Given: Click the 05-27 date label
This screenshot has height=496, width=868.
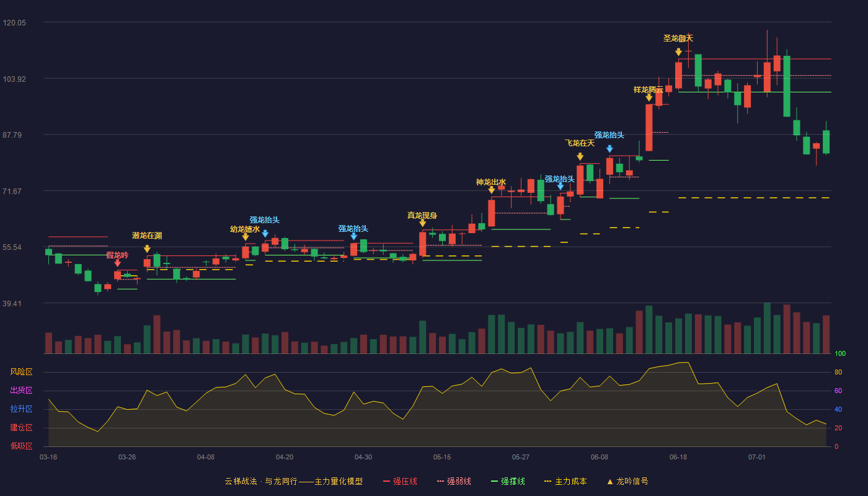Looking at the screenshot, I should point(521,457).
